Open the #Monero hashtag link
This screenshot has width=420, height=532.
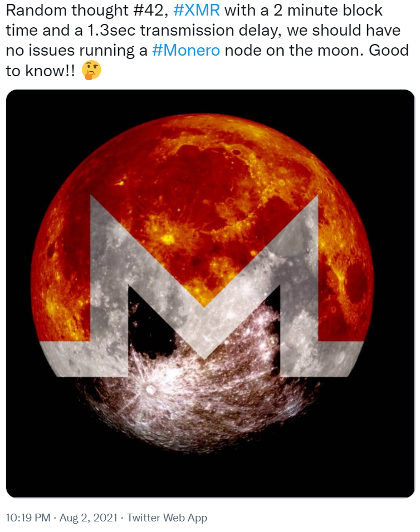coord(186,51)
